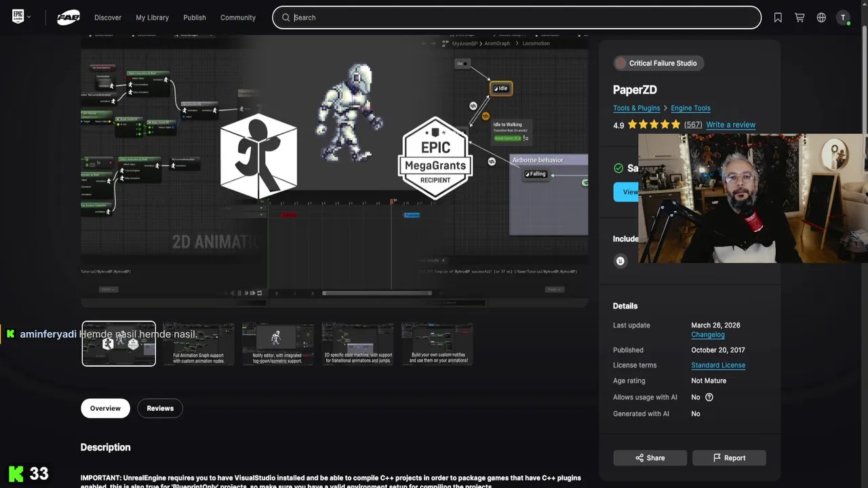This screenshot has width=868, height=488.
Task: Open the shopping cart
Action: [x=800, y=18]
